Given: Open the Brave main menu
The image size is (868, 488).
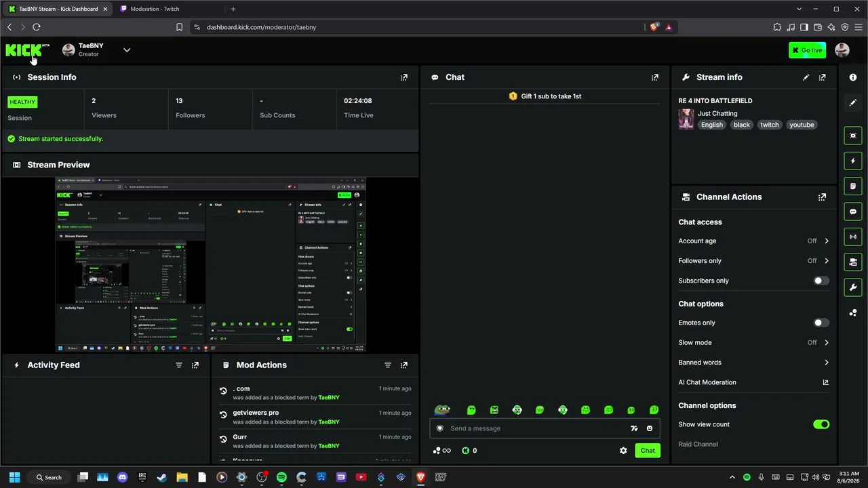Looking at the screenshot, I should pos(859,27).
